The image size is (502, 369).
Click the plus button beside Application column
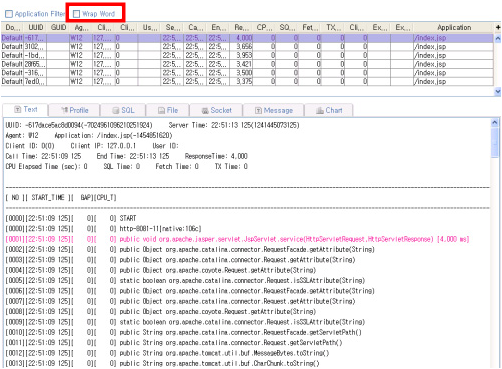click(x=498, y=27)
